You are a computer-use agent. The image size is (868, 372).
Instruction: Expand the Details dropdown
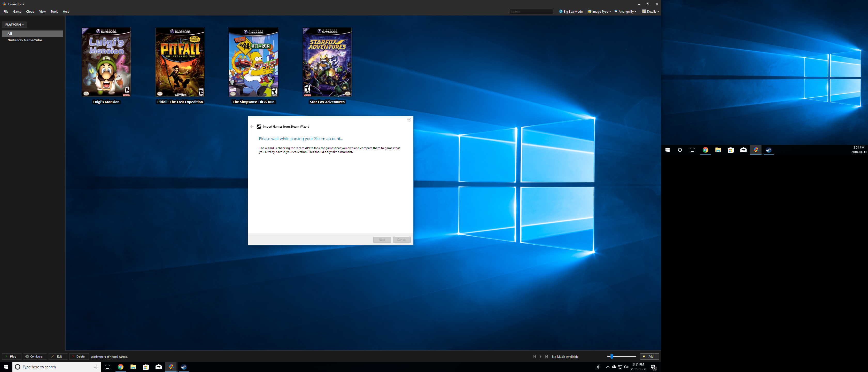650,11
